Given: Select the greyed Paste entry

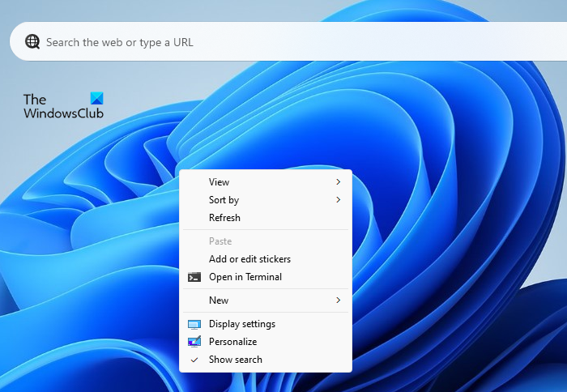Looking at the screenshot, I should [x=266, y=241].
